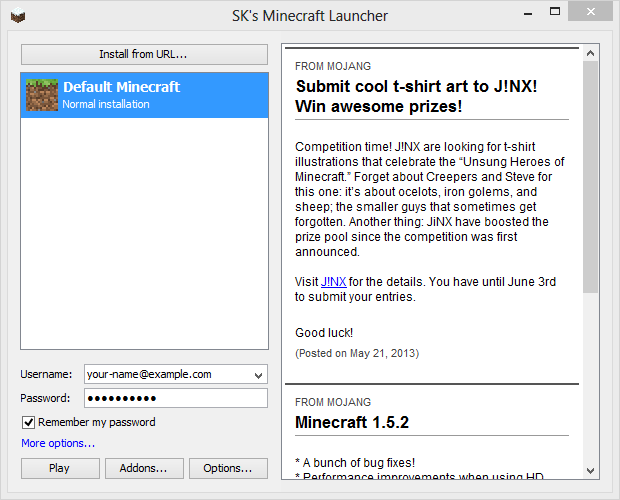This screenshot has height=500, width=620.
Task: Click the Submit cool t-shirt art headline
Action: [416, 96]
